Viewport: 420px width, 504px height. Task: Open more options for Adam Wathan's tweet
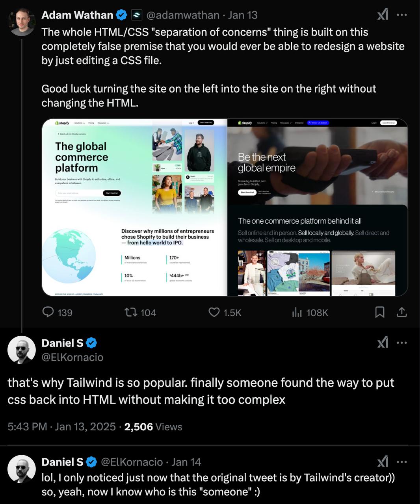click(401, 15)
